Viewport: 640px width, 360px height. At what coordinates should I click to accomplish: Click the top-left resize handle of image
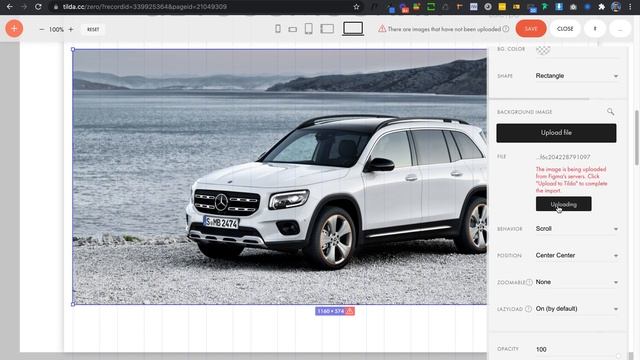click(x=73, y=49)
